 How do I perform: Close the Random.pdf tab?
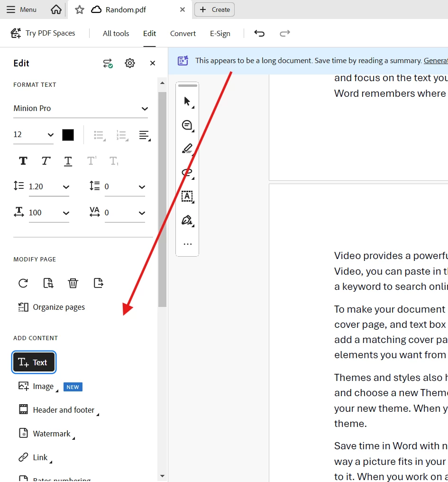coord(182,9)
